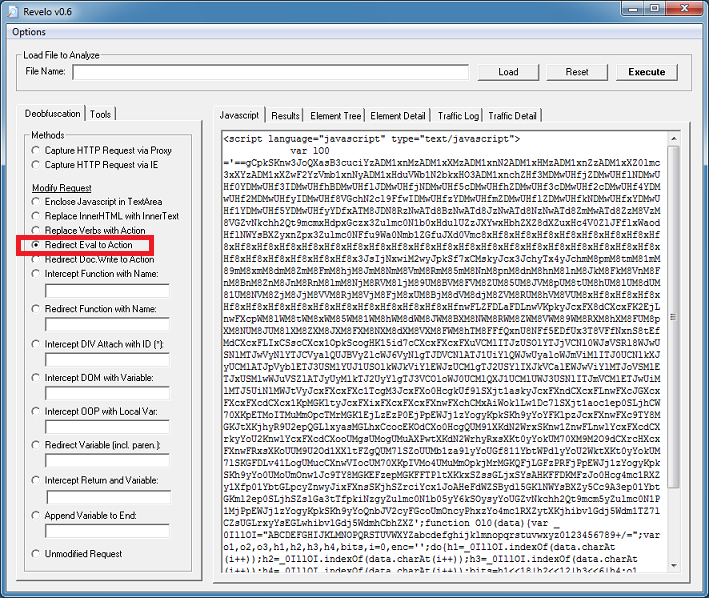709x598 pixels.
Task: Select Intercept DOM with Variable option
Action: click(x=37, y=378)
